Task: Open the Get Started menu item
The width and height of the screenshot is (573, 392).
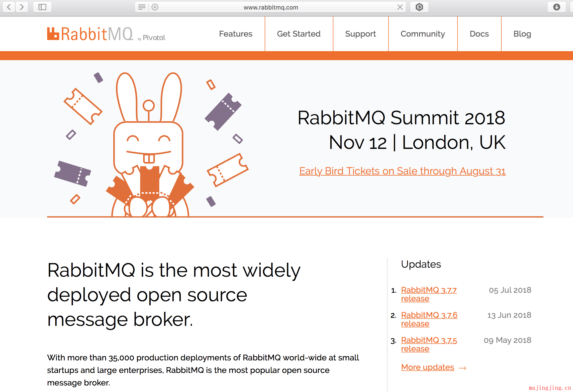Action: [299, 34]
